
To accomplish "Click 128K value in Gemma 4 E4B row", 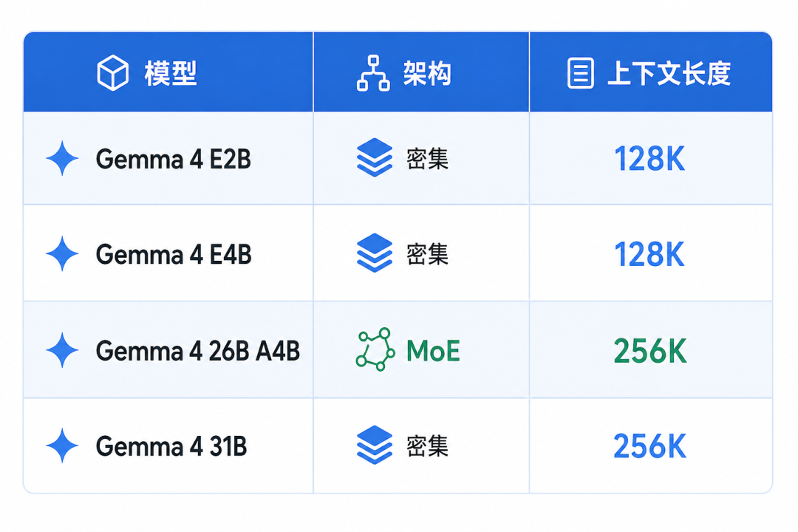I will [649, 254].
